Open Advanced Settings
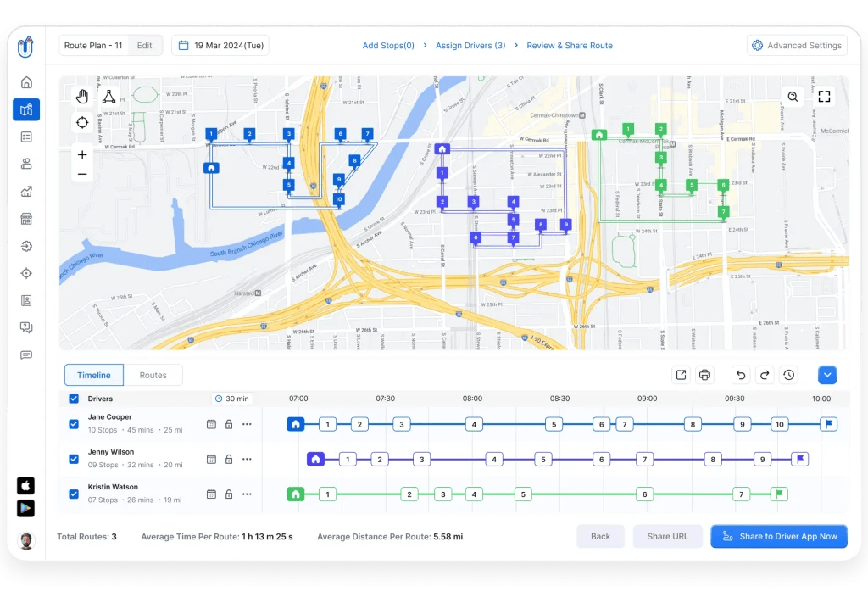This screenshot has width=868, height=603. tap(797, 46)
